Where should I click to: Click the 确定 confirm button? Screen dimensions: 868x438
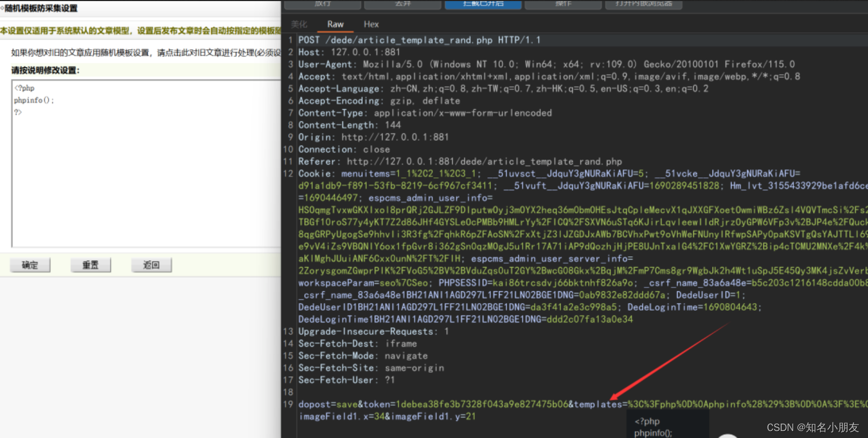(30, 265)
